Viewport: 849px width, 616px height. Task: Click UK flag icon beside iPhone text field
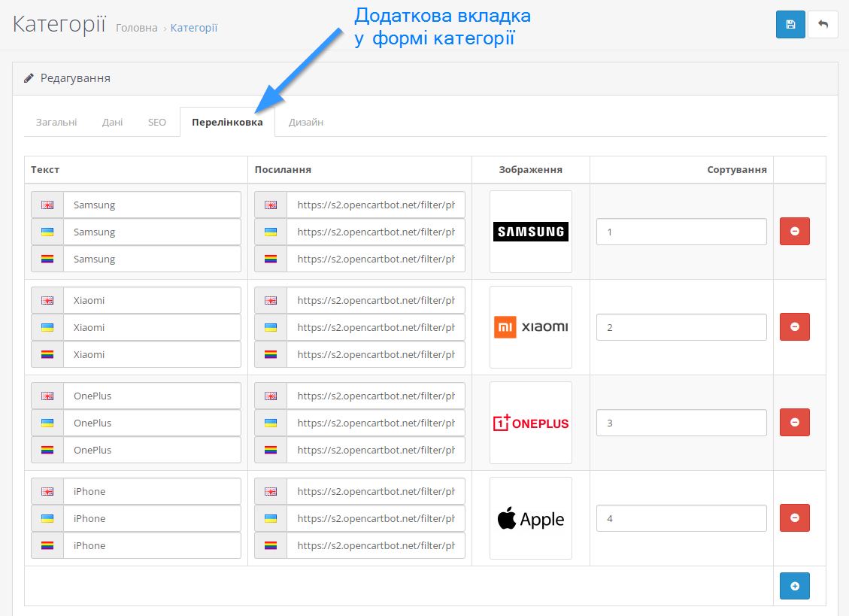point(47,491)
